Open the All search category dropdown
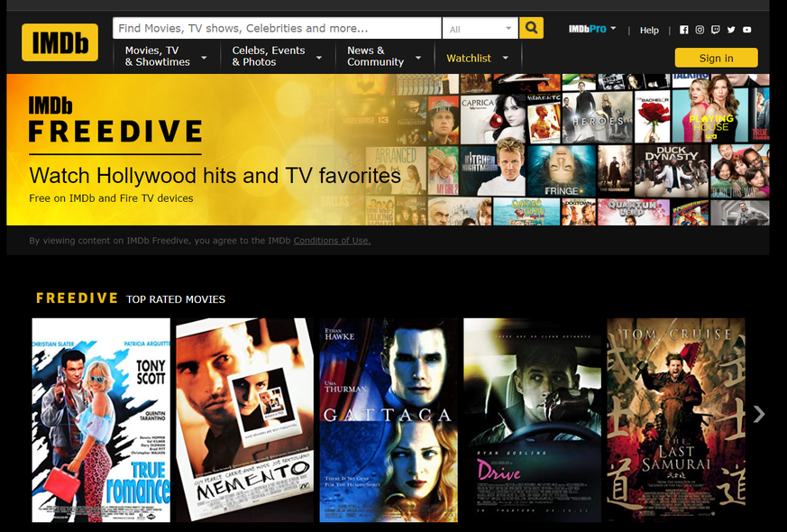The height and width of the screenshot is (532, 787). (480, 29)
